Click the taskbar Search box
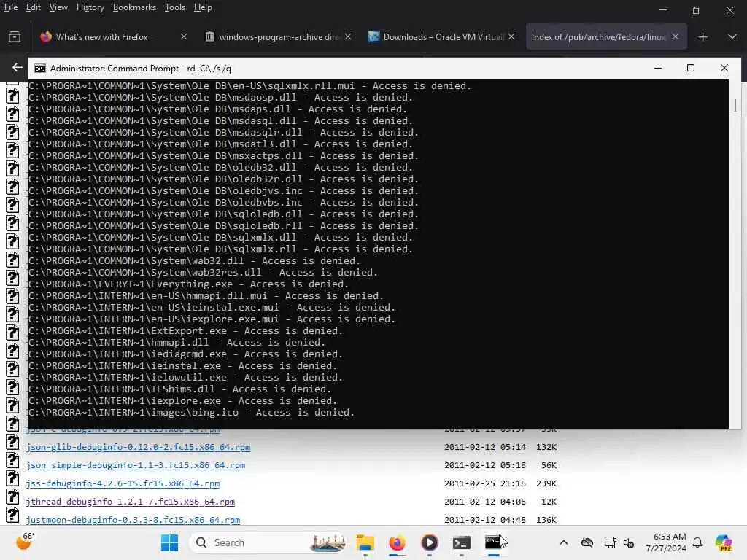This screenshot has height=560, width=747. 268,542
